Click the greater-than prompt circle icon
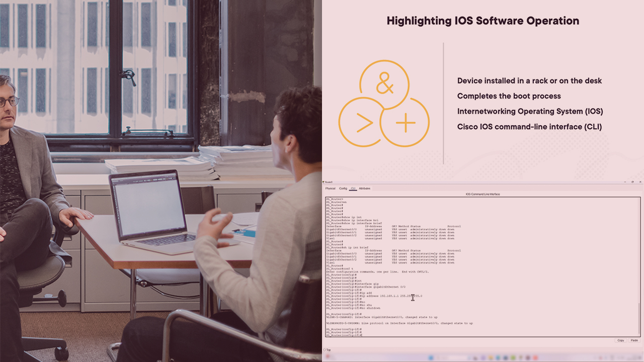The image size is (644, 362). [x=364, y=123]
